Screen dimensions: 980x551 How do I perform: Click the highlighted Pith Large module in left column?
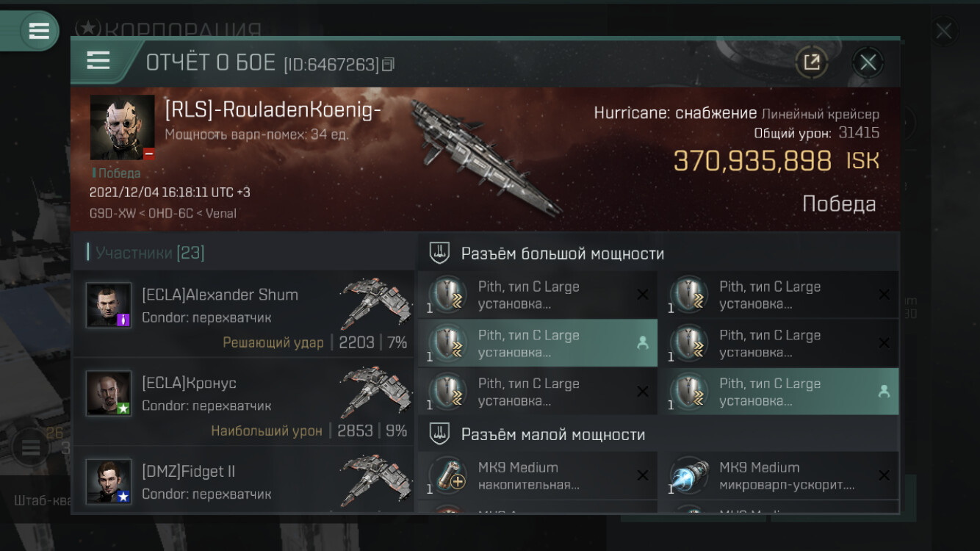point(538,344)
